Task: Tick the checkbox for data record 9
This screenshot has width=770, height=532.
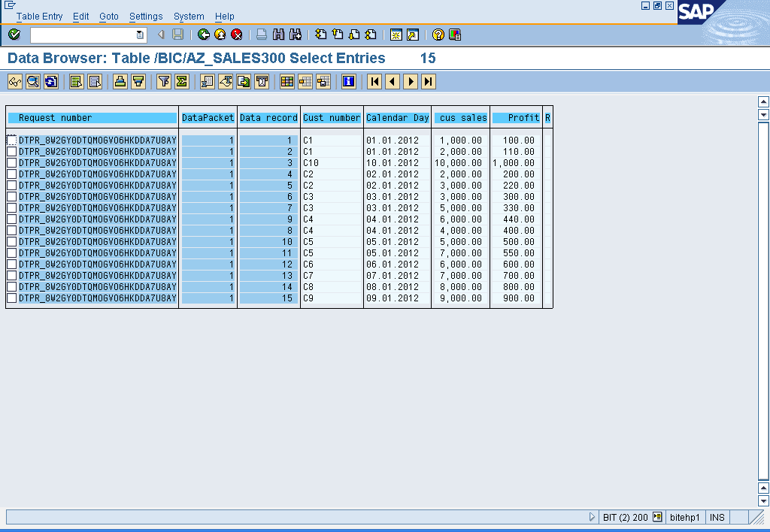Action: tap(12, 219)
